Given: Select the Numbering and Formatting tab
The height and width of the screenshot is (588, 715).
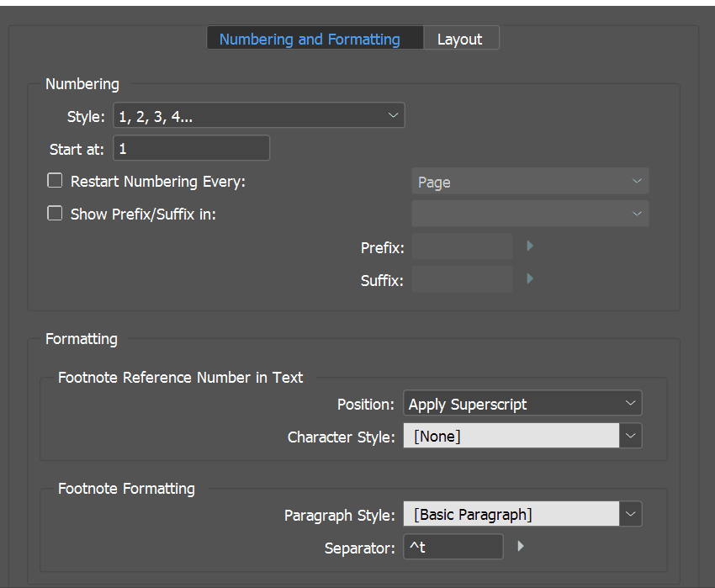Looking at the screenshot, I should point(310,39).
